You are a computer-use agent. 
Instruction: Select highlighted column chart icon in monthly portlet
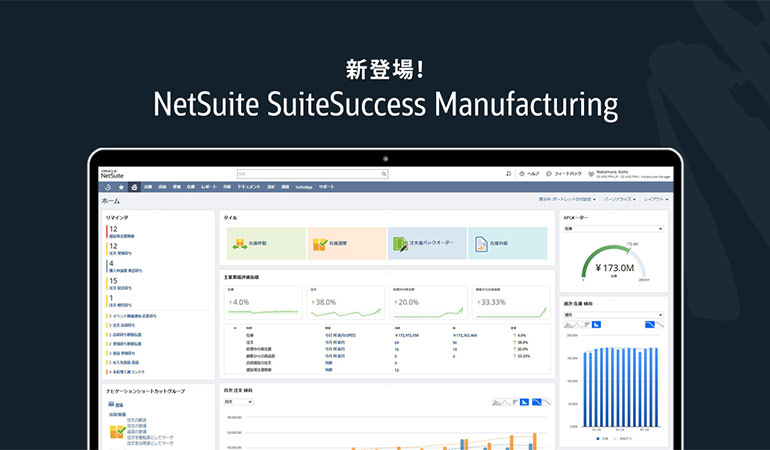tap(524, 402)
